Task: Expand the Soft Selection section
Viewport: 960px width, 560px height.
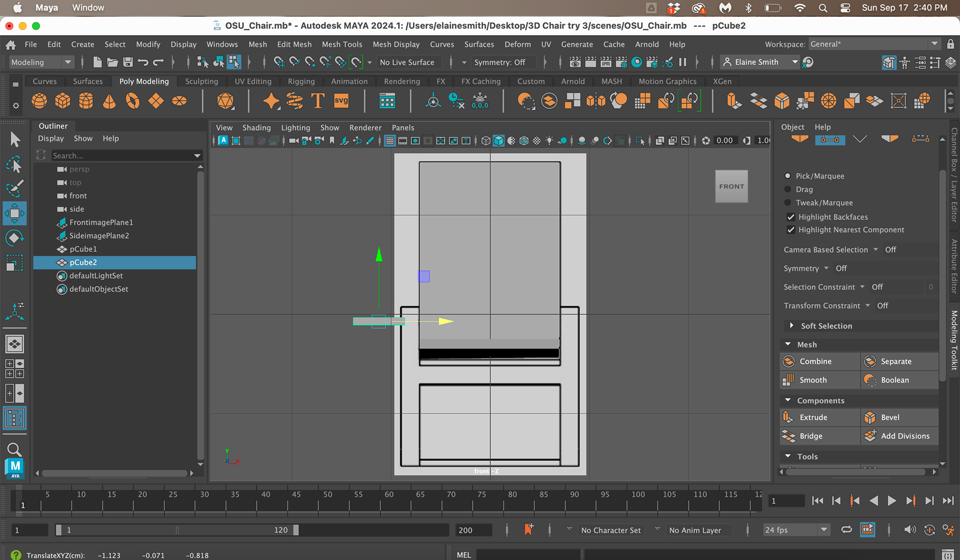Action: 791,325
